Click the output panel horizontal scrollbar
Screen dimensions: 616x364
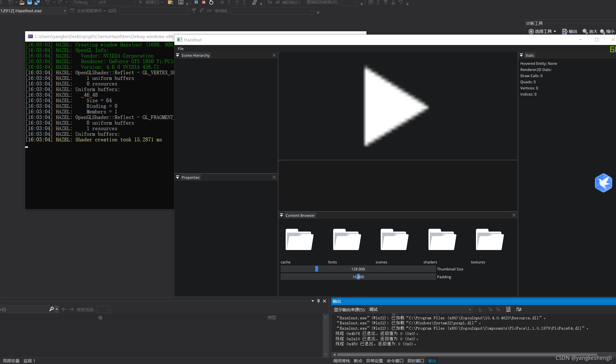pos(467,355)
